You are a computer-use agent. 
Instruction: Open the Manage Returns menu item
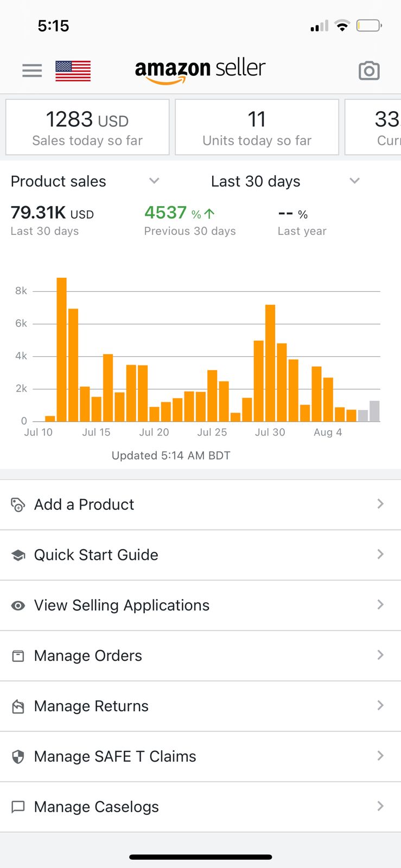tap(91, 706)
